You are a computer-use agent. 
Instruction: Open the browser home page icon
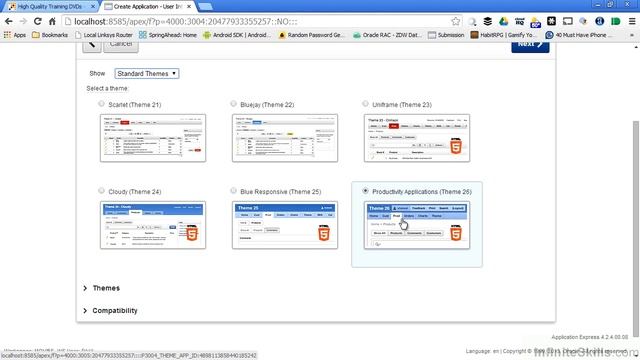(52, 21)
